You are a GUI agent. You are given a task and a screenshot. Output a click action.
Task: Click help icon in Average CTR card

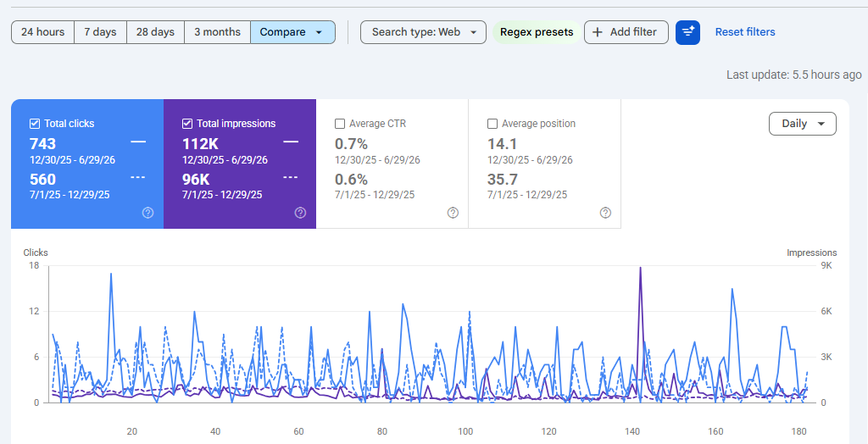453,213
